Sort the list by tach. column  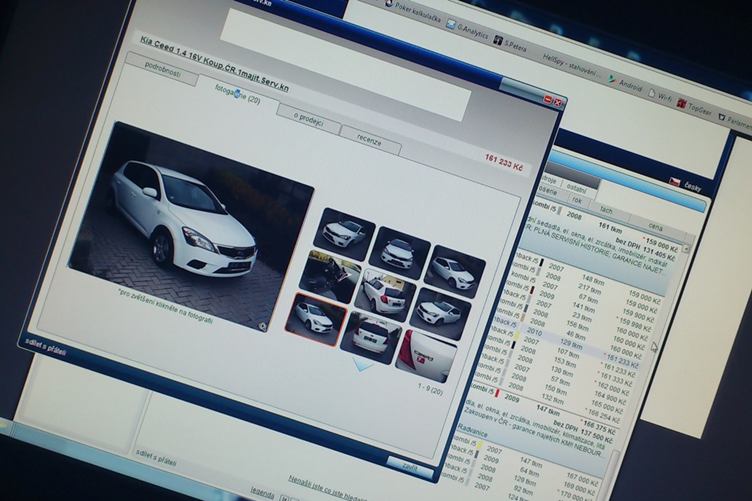pos(607,210)
